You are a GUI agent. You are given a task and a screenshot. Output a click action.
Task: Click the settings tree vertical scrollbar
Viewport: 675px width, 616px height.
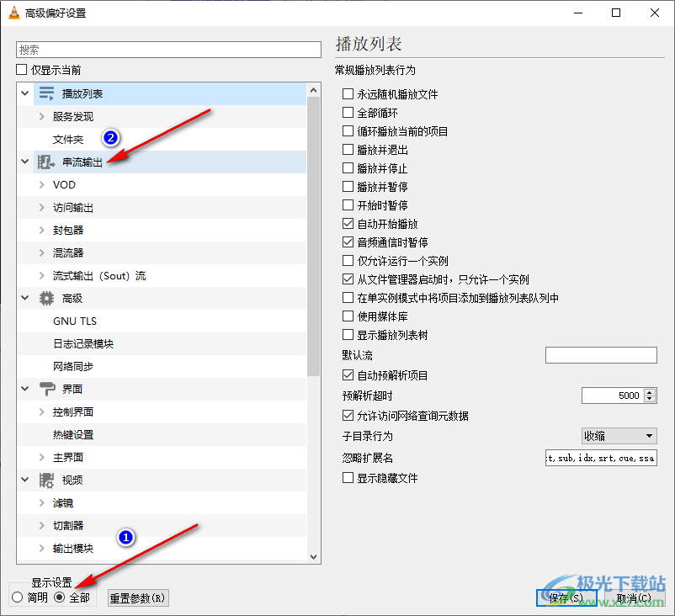point(314,252)
